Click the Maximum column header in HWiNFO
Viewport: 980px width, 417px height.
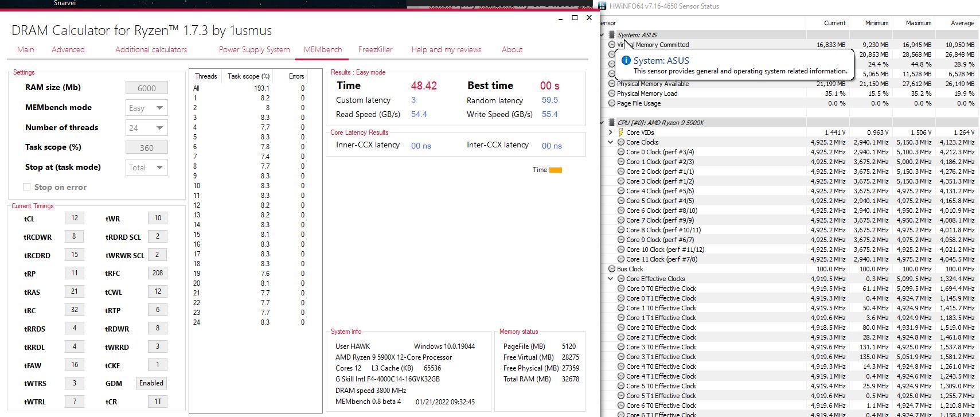coord(913,23)
